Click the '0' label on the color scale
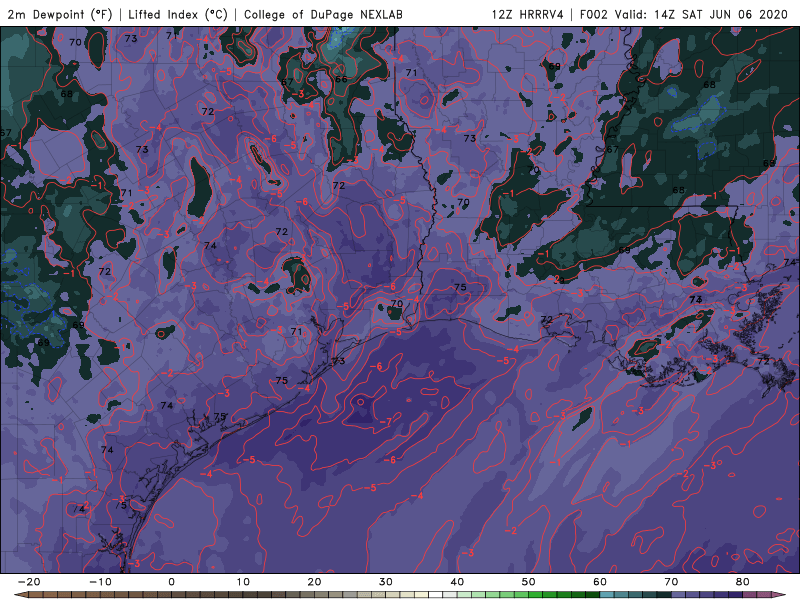Image resolution: width=800 pixels, height=600 pixels. [171, 582]
